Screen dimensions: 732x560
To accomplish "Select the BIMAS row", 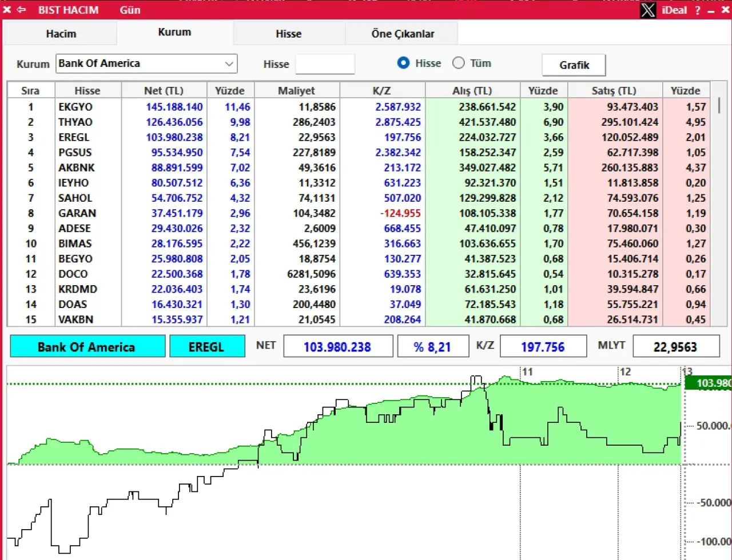I will coord(359,243).
